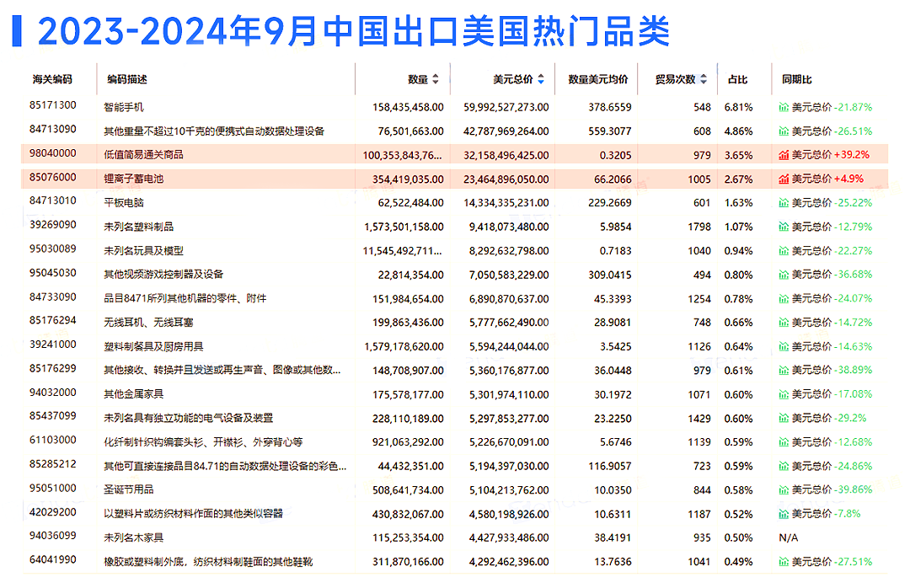Image resolution: width=910 pixels, height=588 pixels.
Task: Click trend chart icon in 无线耳机 row
Action: [784, 322]
